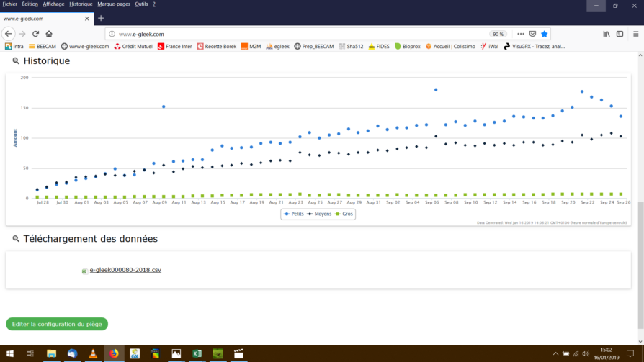Open Excel from the taskbar

click(197, 353)
